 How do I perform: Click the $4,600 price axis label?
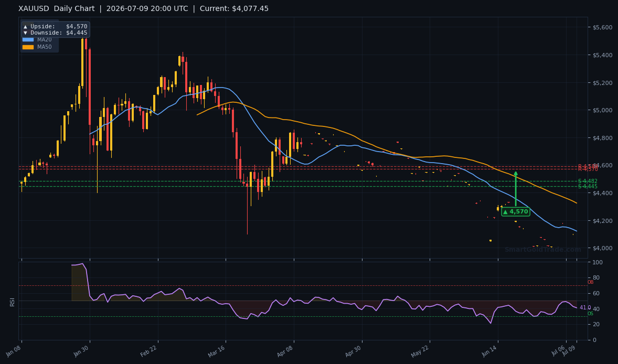[603, 165]
